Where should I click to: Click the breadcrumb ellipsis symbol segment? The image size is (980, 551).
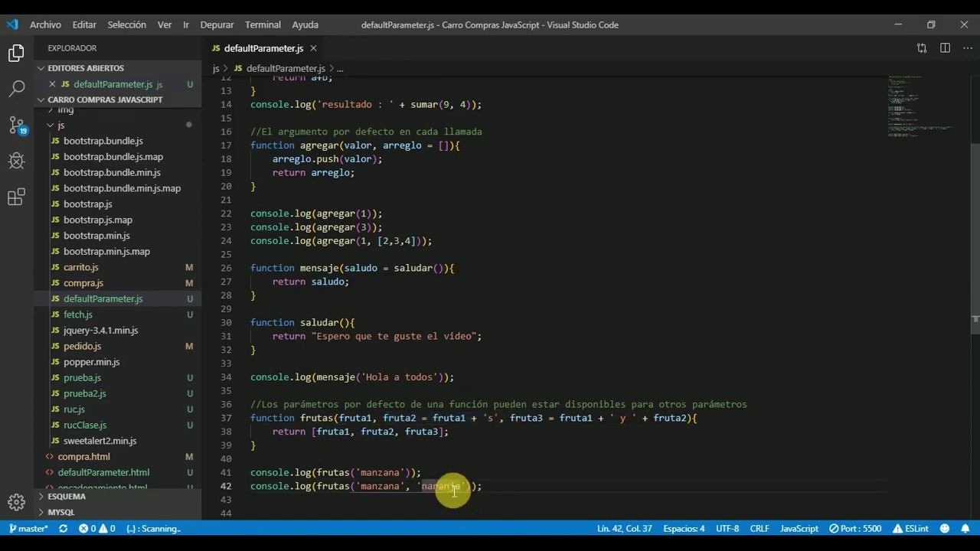pos(340,69)
